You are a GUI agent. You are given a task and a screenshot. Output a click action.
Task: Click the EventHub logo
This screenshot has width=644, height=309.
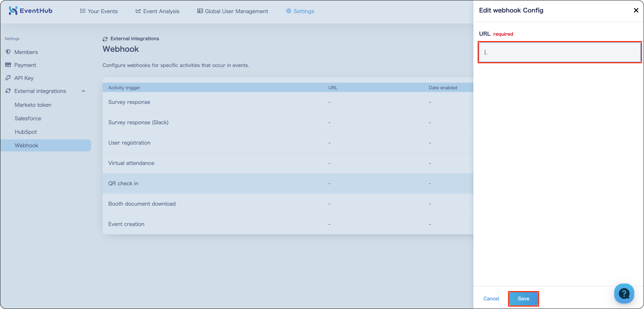point(31,11)
